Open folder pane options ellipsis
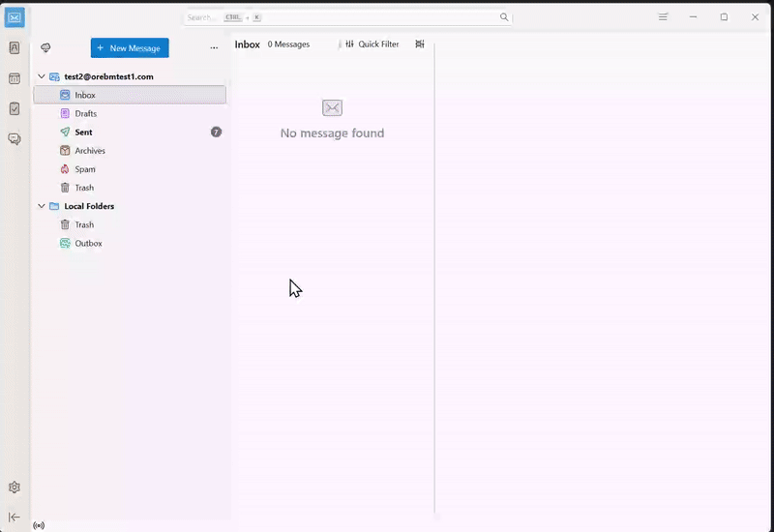Viewport: 774px width, 532px height. [x=214, y=47]
